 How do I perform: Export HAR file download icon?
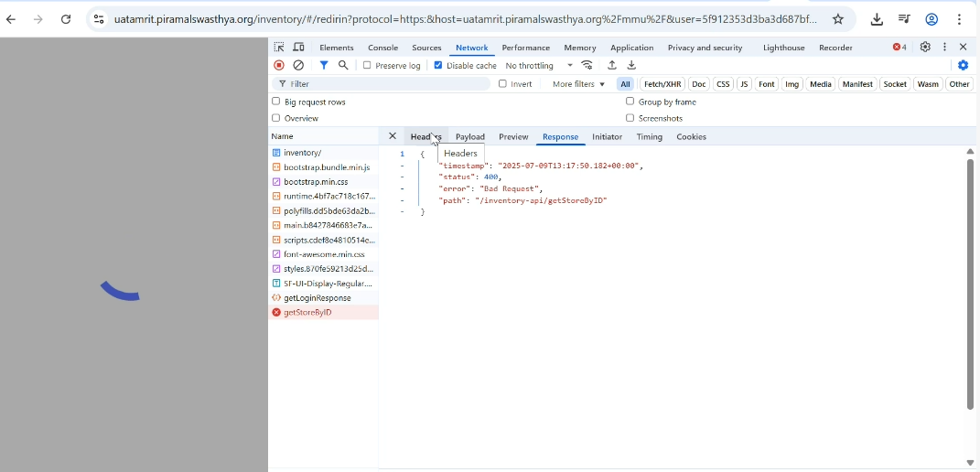point(631,65)
